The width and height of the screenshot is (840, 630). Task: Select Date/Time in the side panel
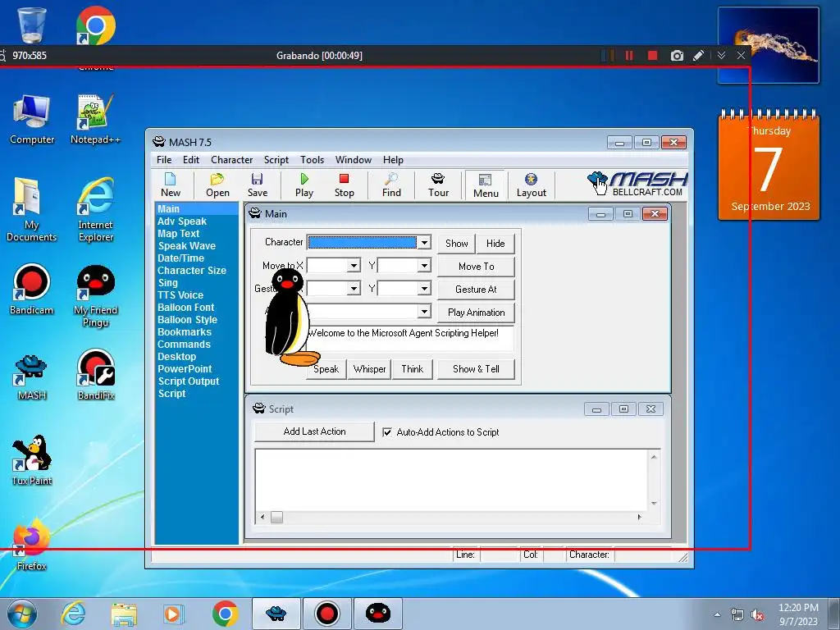pos(180,258)
